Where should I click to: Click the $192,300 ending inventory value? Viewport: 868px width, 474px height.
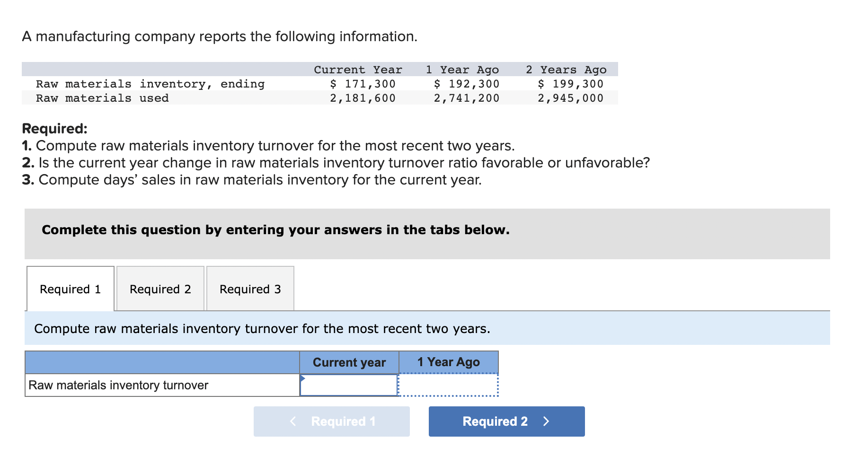[x=467, y=84]
